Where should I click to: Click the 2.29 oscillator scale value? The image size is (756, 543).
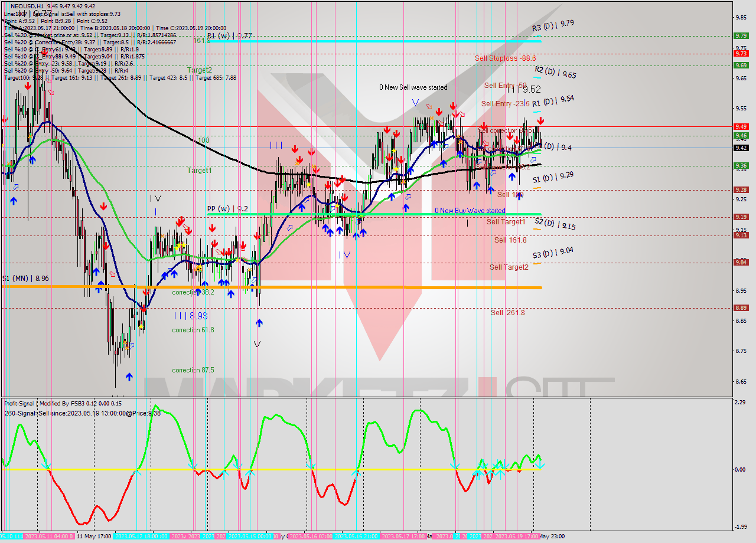(739, 403)
